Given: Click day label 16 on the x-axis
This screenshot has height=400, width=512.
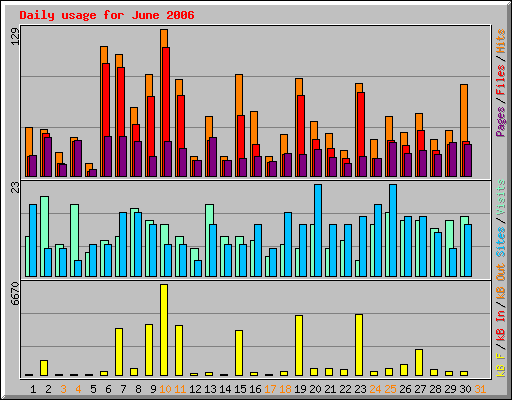Looking at the screenshot, I should (255, 389).
